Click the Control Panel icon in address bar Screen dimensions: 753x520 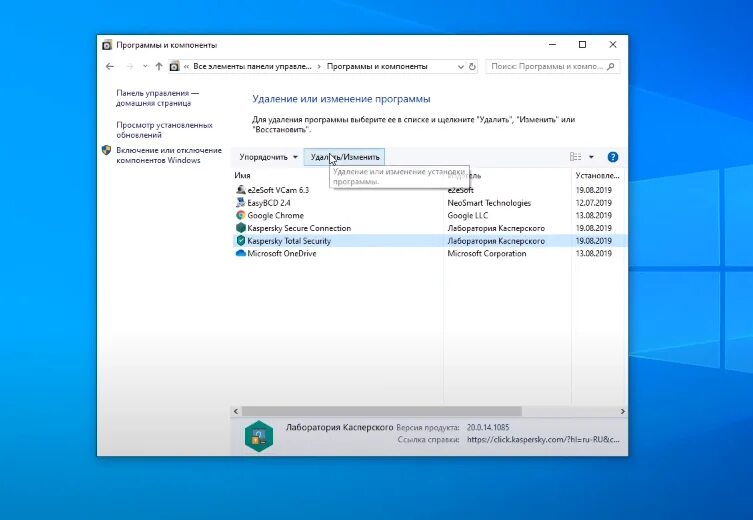[x=174, y=67]
